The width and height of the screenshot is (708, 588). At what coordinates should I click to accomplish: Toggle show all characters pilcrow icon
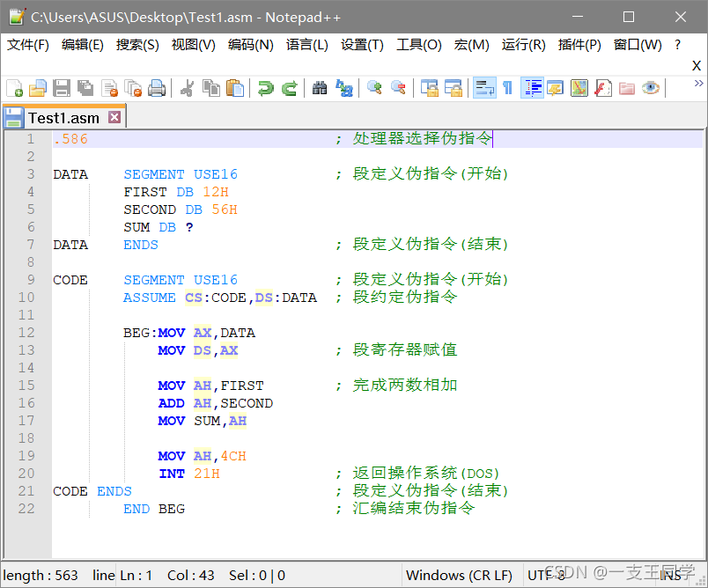click(x=507, y=88)
